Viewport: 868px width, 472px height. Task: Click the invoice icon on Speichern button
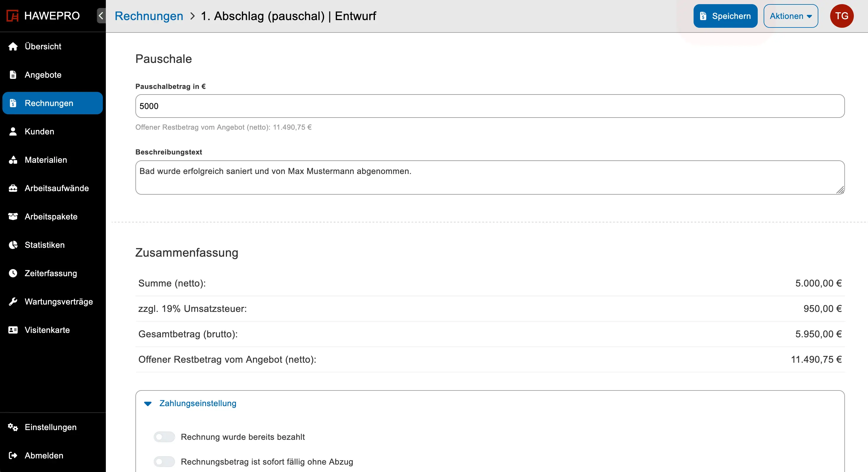[x=703, y=16]
